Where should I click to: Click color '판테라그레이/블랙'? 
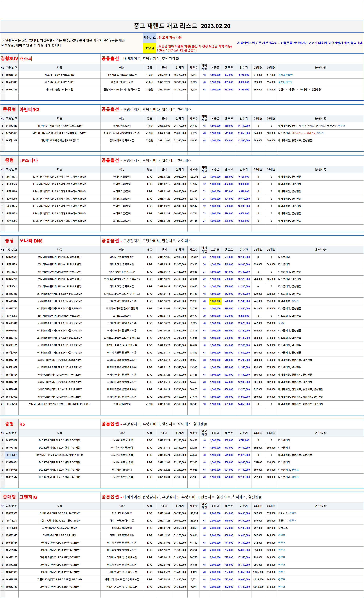pyautogui.click(x=122, y=528)
